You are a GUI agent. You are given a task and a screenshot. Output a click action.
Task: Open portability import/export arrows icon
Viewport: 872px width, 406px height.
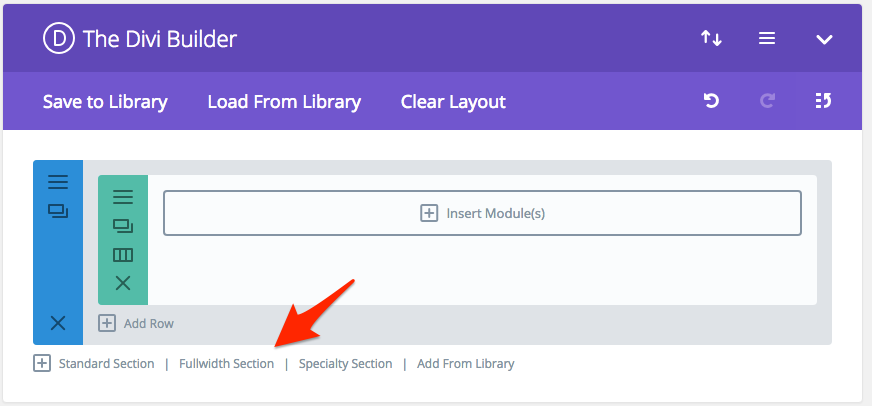tap(711, 38)
